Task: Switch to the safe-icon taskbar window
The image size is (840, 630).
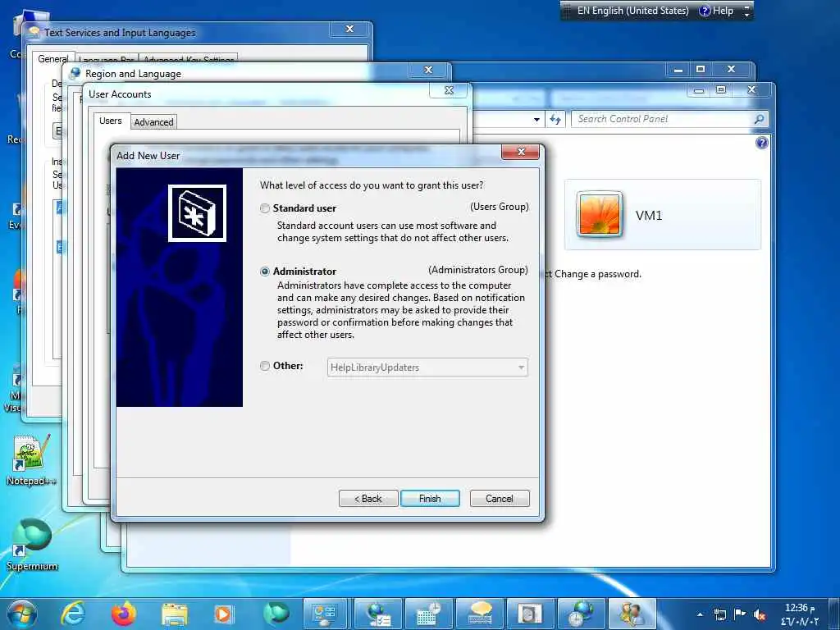Action: coord(529,614)
